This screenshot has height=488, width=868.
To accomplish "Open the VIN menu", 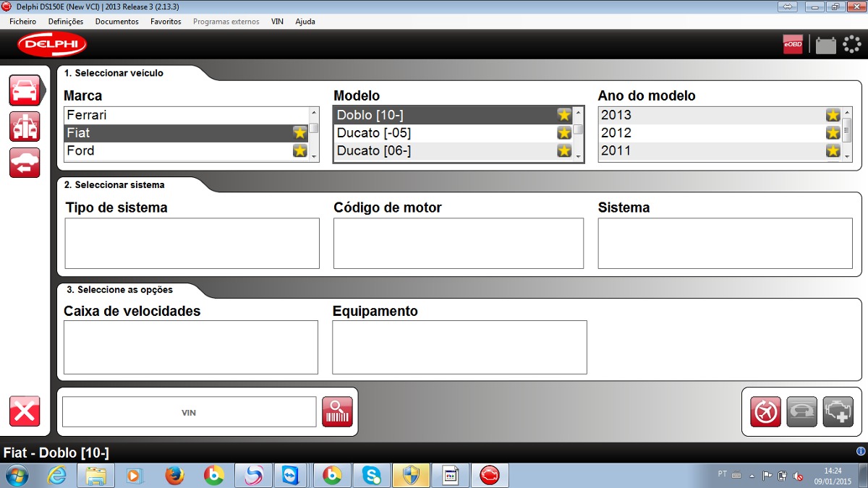I will click(x=277, y=22).
